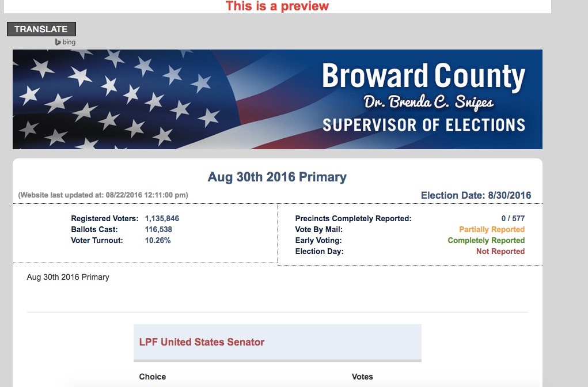Click Dr. Brenda C. Snipes signature text
Image resolution: width=588 pixels, height=387 pixels.
tap(428, 103)
